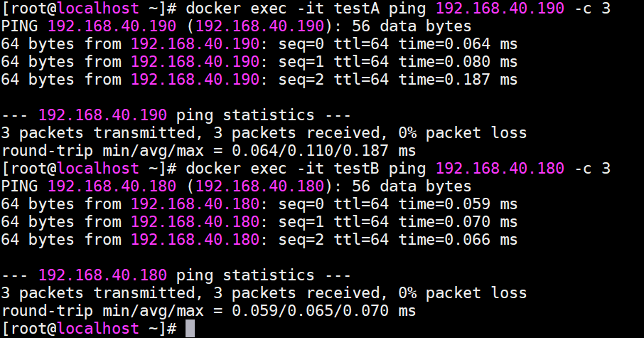Click the 'time=0.066 ms' value
This screenshot has height=338, width=644.
[x=458, y=240]
